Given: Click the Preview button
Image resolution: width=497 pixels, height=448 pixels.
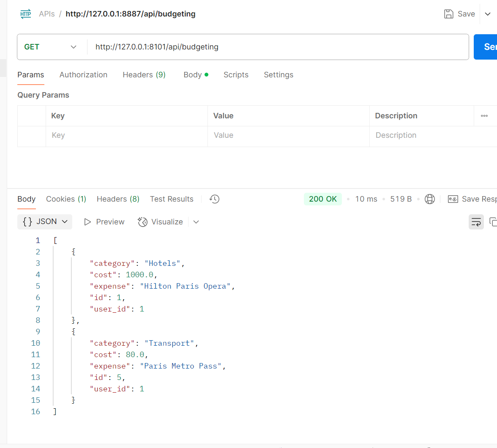Looking at the screenshot, I should click(x=104, y=222).
